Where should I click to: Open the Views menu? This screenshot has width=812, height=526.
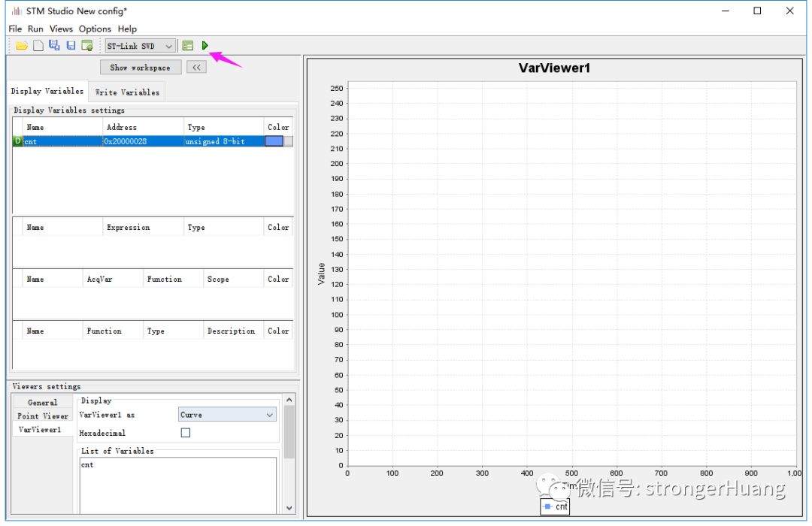pos(61,29)
